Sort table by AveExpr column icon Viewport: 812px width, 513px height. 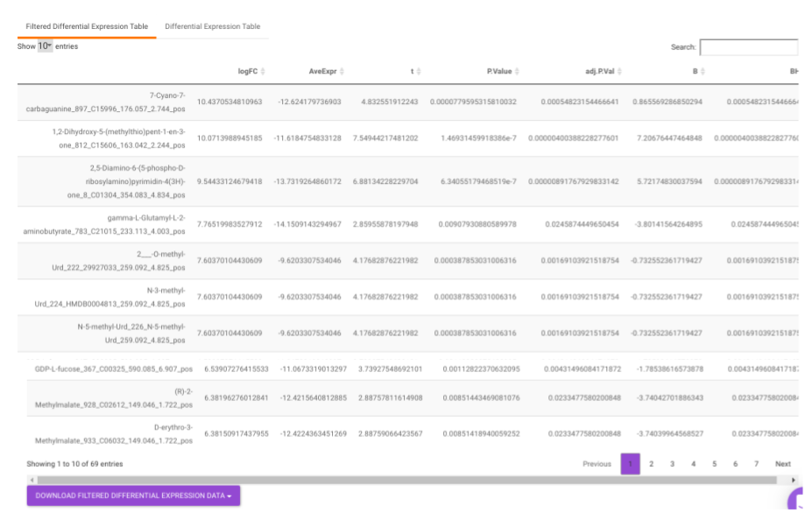pos(342,72)
